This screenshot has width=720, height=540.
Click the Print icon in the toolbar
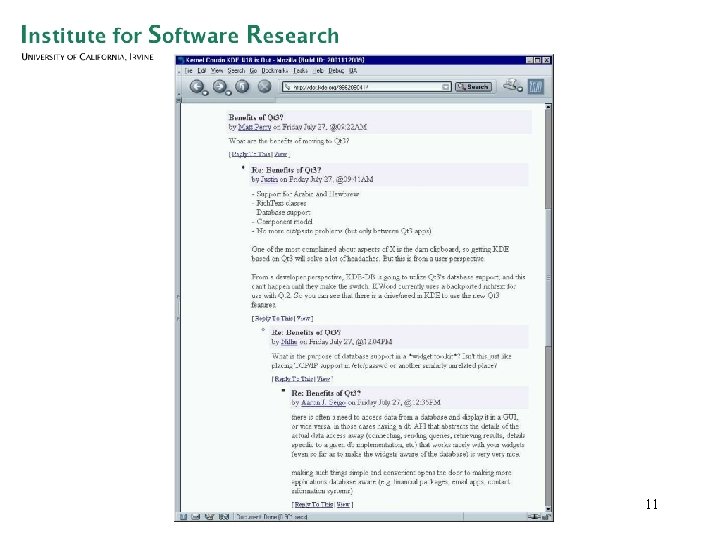click(x=510, y=85)
